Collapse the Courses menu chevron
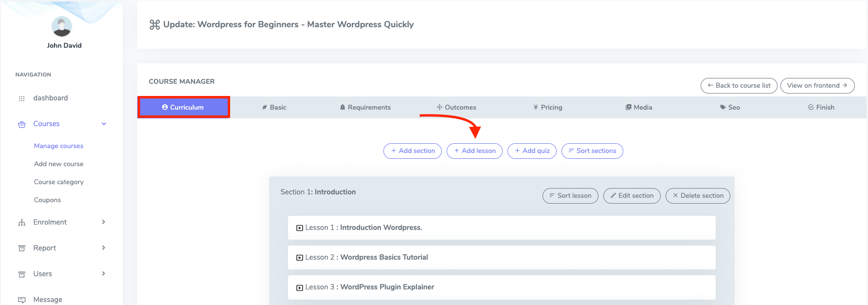Viewport: 868px width, 305px height. pos(104,124)
